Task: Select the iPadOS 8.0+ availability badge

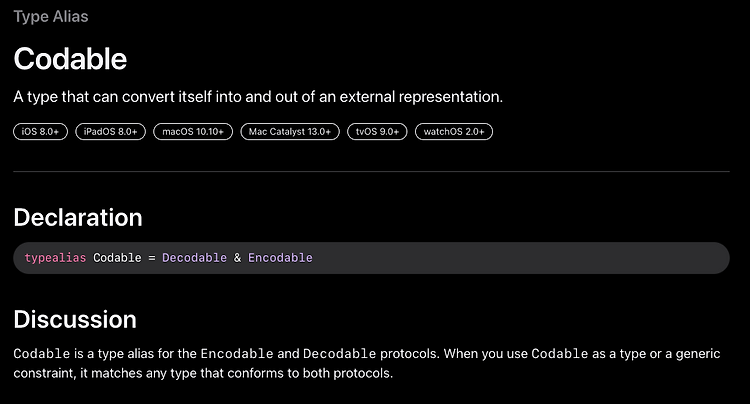Action: 110,131
